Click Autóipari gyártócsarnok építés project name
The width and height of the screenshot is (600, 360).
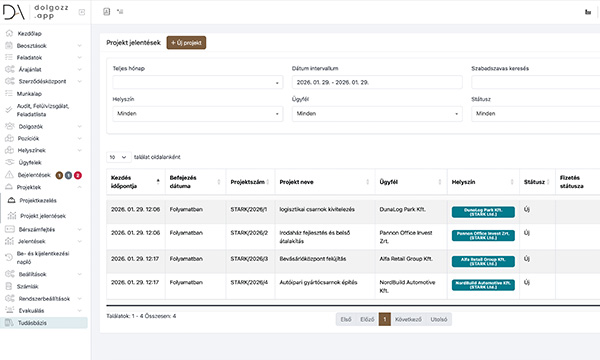[318, 282]
